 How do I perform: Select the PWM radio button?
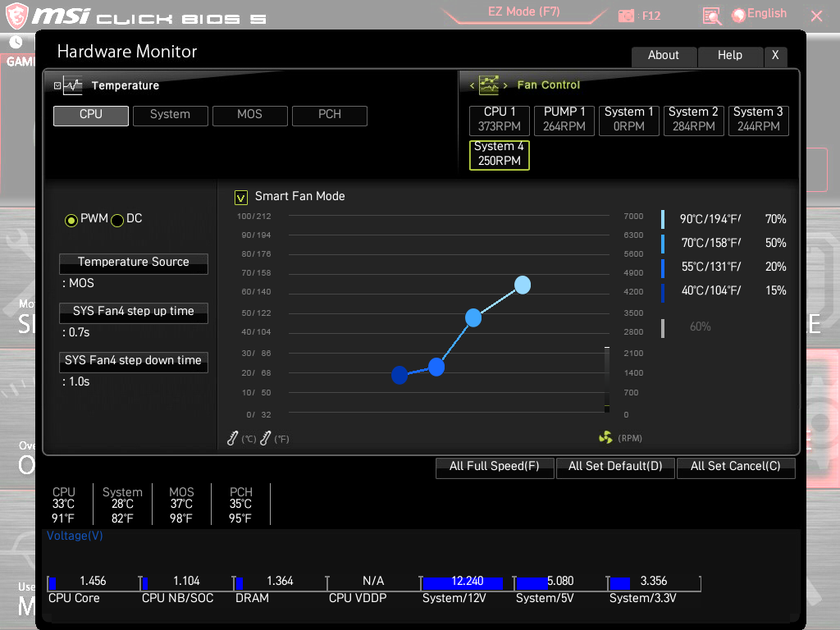[x=71, y=220]
